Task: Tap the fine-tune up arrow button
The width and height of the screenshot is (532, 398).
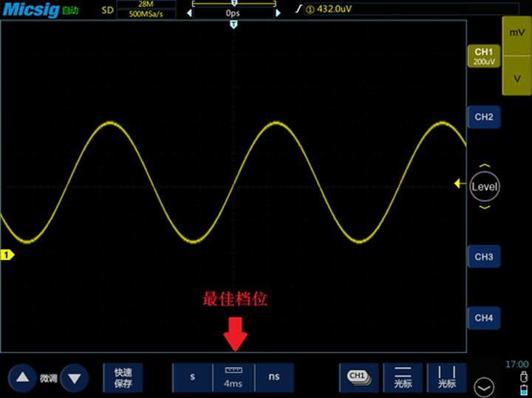Action: coord(22,378)
